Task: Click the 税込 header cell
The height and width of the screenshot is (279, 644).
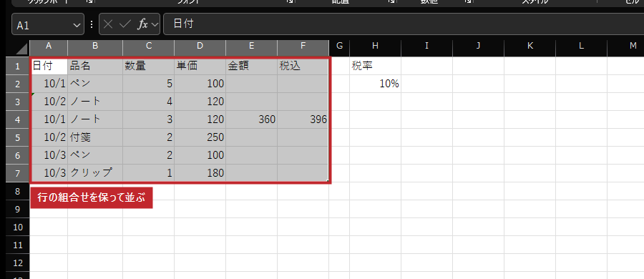Action: (x=303, y=66)
